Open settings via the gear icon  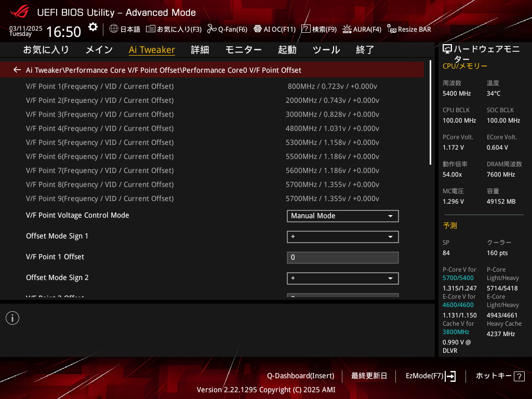coord(92,27)
